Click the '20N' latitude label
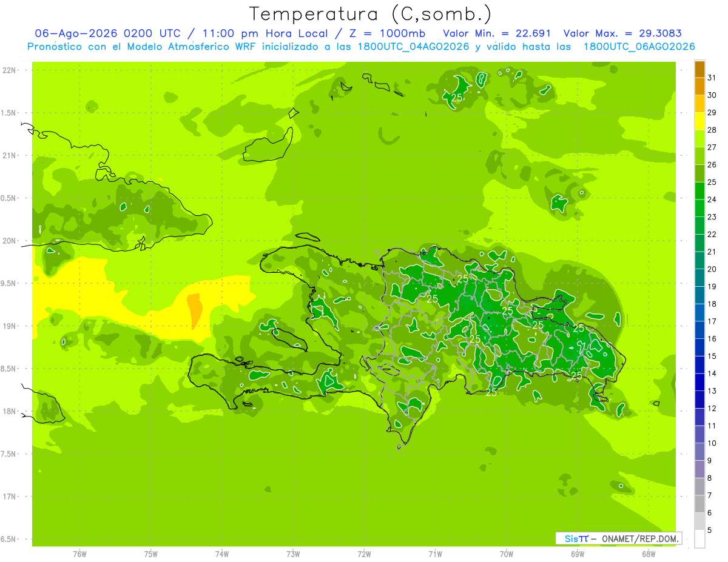728x562 pixels. tap(9, 241)
